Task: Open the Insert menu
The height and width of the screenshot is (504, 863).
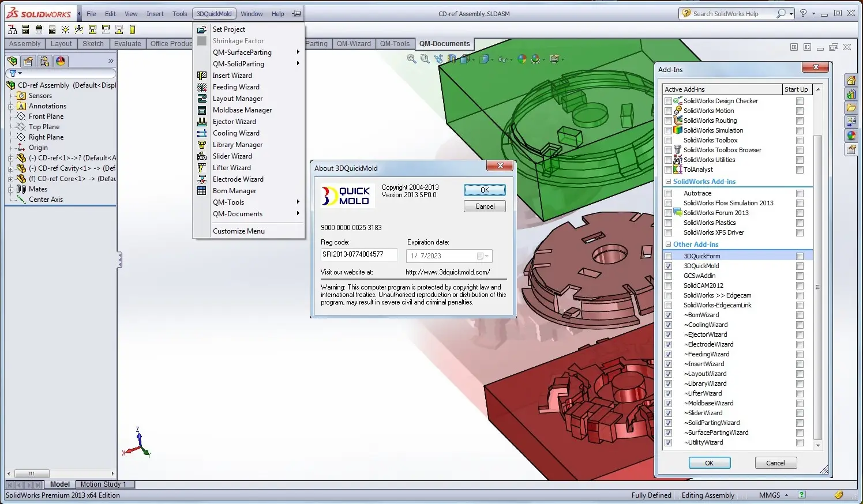Action: 155,14
